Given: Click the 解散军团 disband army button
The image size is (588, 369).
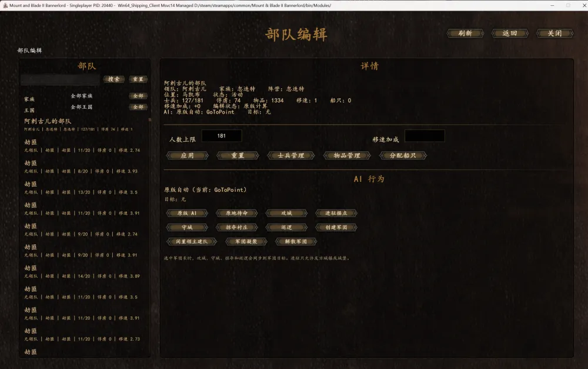Looking at the screenshot, I should click(296, 242).
